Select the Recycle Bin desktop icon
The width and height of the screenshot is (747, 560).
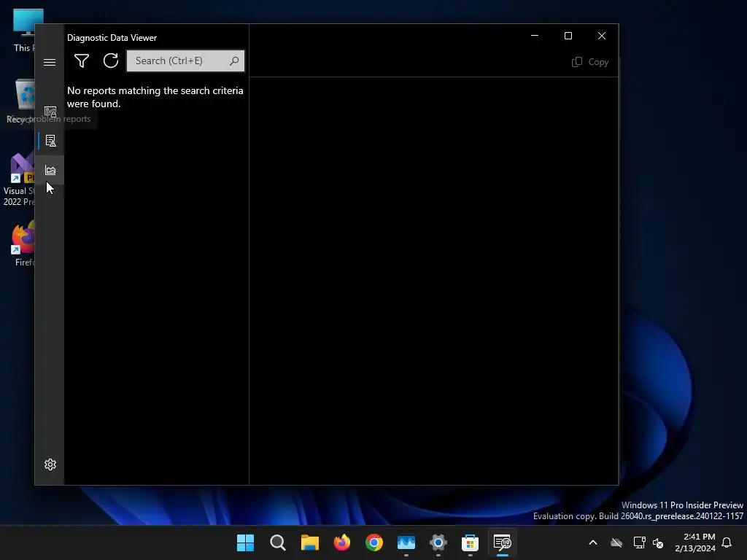tap(20, 101)
